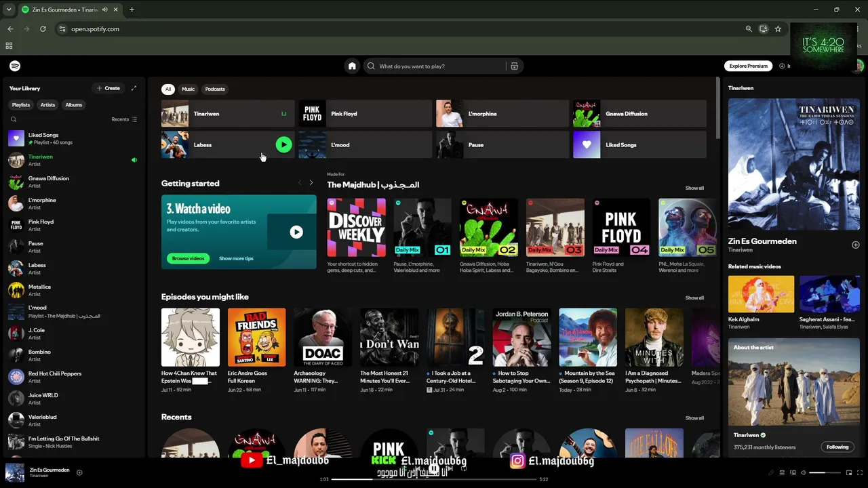Open Chrome apps grid shortcut
This screenshot has width=868, height=488.
click(9, 45)
